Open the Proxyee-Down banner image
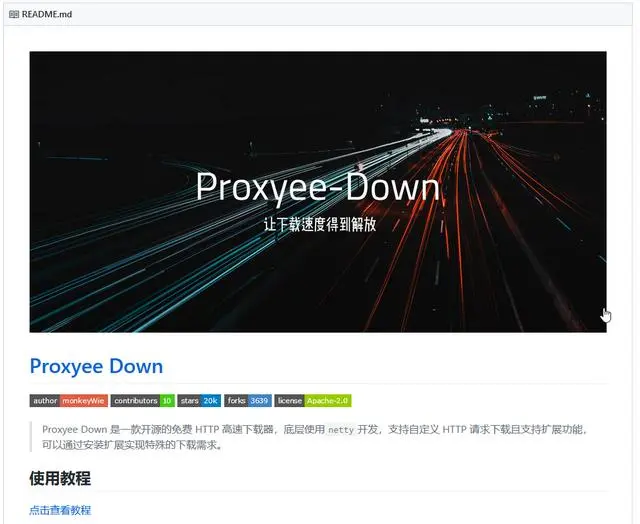This screenshot has width=640, height=524. [x=318, y=192]
